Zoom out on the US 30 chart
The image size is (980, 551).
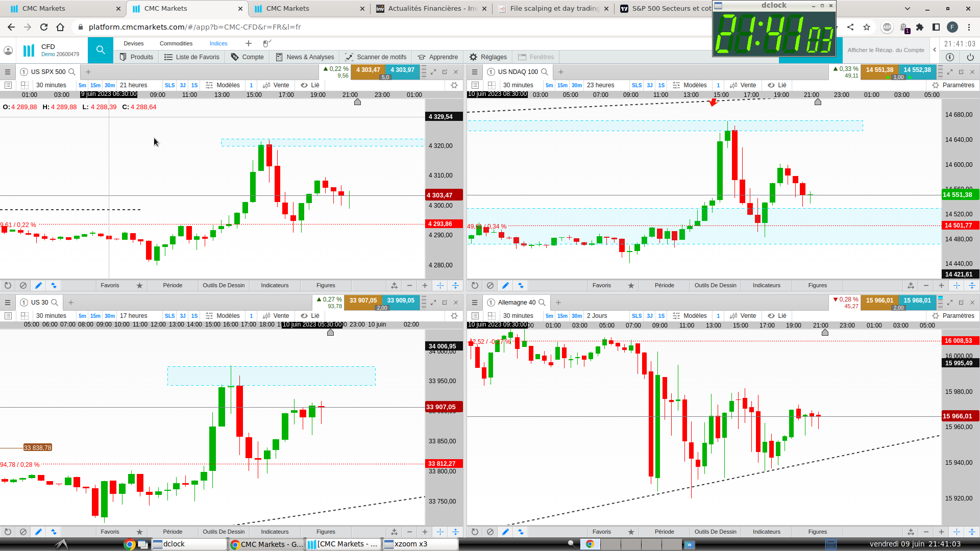[409, 532]
